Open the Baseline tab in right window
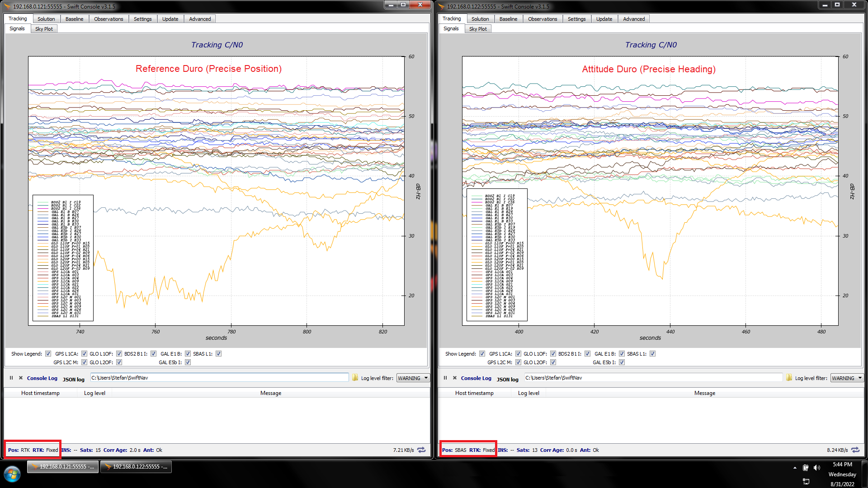The height and width of the screenshot is (488, 868). point(508,19)
